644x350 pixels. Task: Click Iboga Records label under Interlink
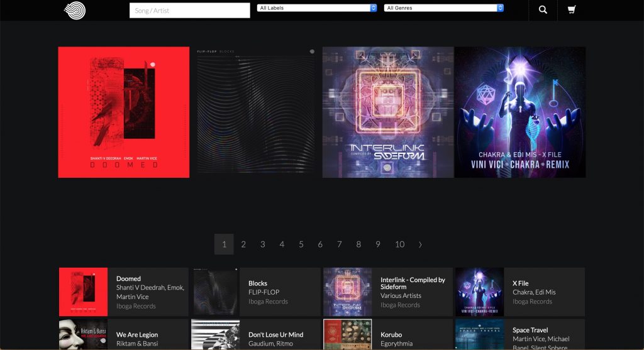(x=400, y=305)
